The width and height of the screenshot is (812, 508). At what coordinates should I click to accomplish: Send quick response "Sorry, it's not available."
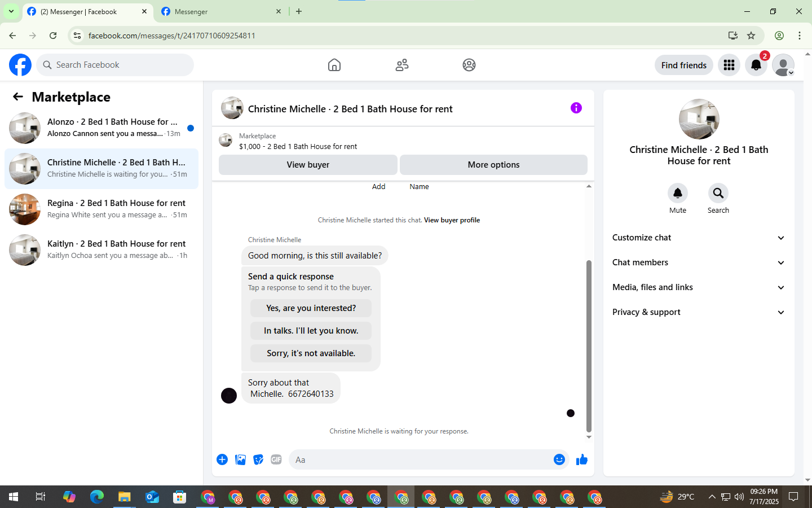[311, 353]
